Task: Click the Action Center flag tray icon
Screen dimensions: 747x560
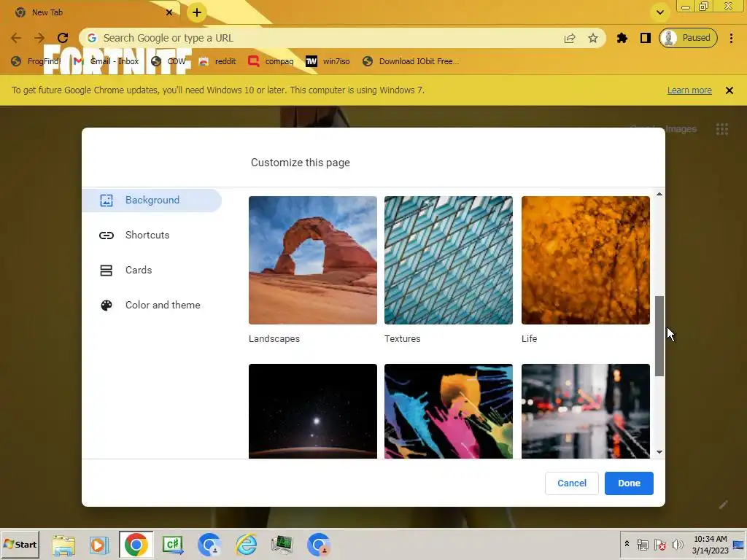Action: point(659,545)
